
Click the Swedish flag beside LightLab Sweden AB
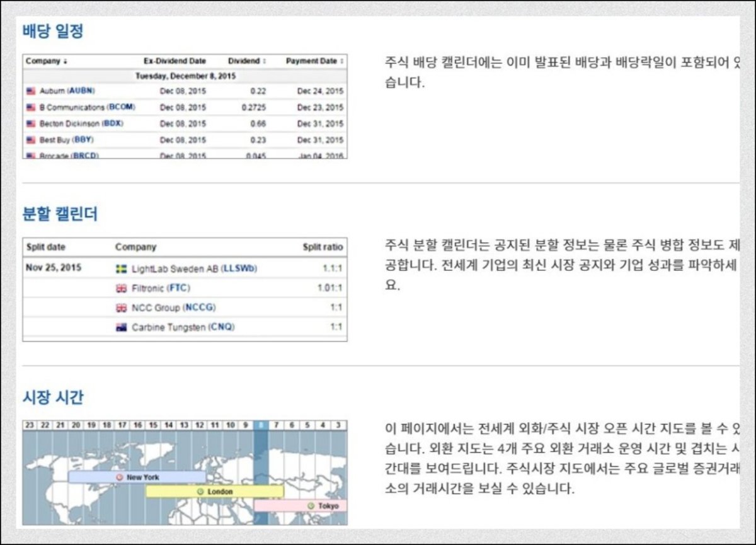[x=122, y=269]
